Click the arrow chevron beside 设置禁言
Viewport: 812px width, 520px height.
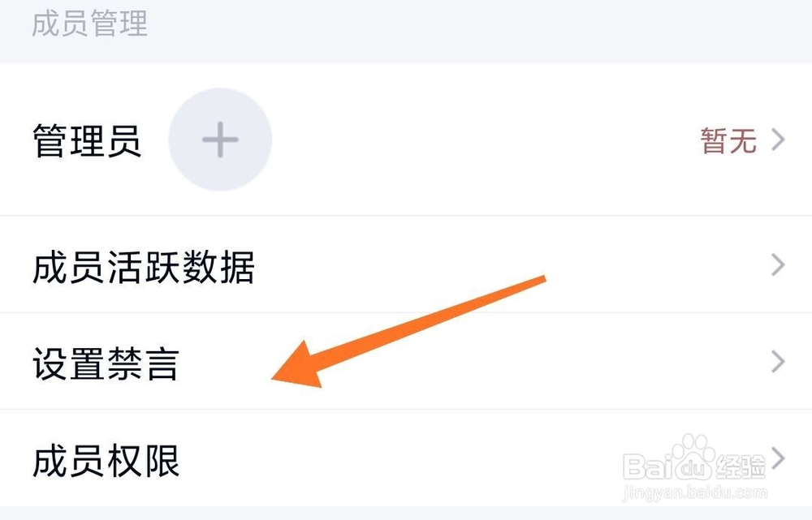pyautogui.click(x=778, y=362)
